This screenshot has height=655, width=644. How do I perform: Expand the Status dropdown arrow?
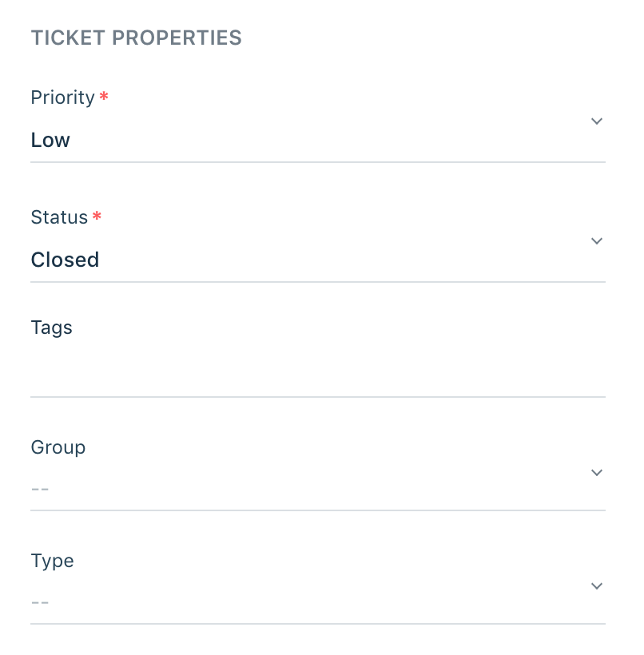596,241
